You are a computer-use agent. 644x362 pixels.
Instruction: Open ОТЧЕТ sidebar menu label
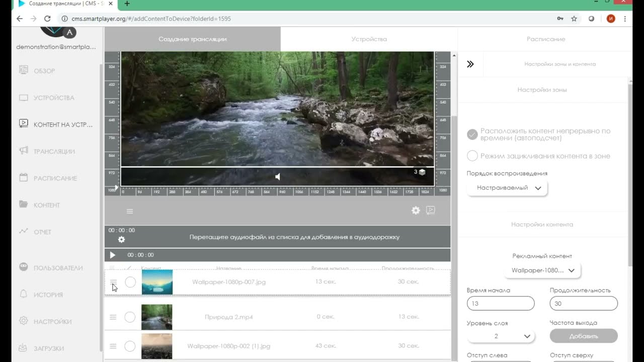43,232
